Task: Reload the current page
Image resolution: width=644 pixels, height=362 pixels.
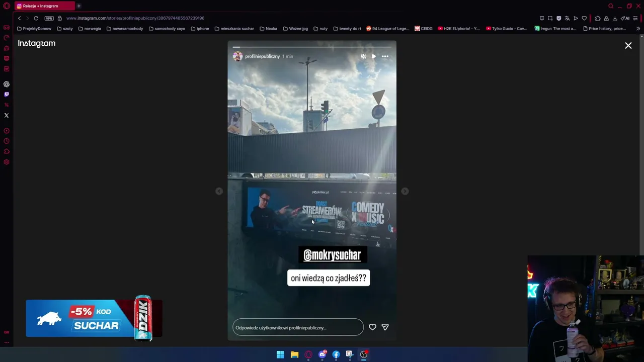Action: click(x=36, y=18)
